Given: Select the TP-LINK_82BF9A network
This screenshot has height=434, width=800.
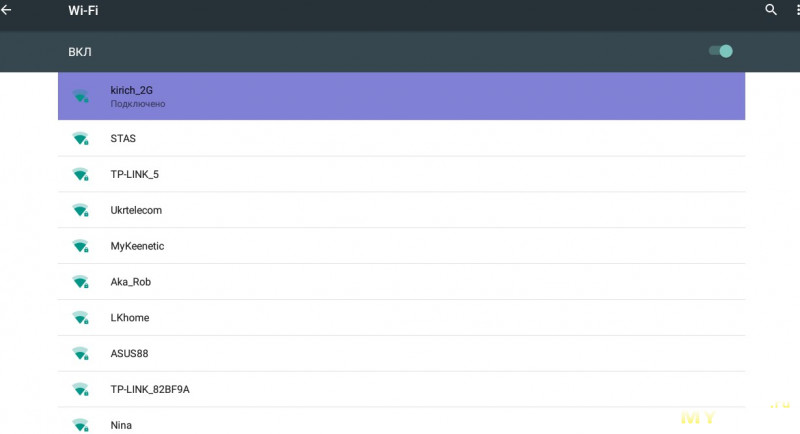Looking at the screenshot, I should point(400,390).
